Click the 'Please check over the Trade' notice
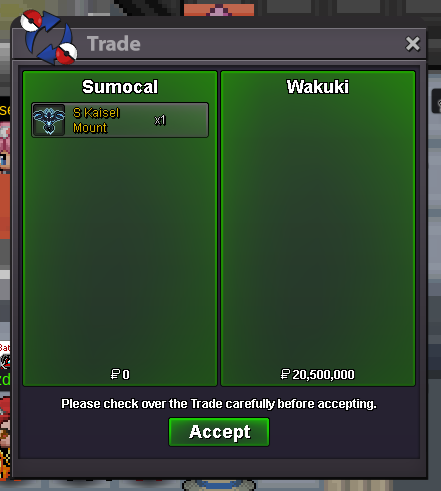 tap(219, 404)
